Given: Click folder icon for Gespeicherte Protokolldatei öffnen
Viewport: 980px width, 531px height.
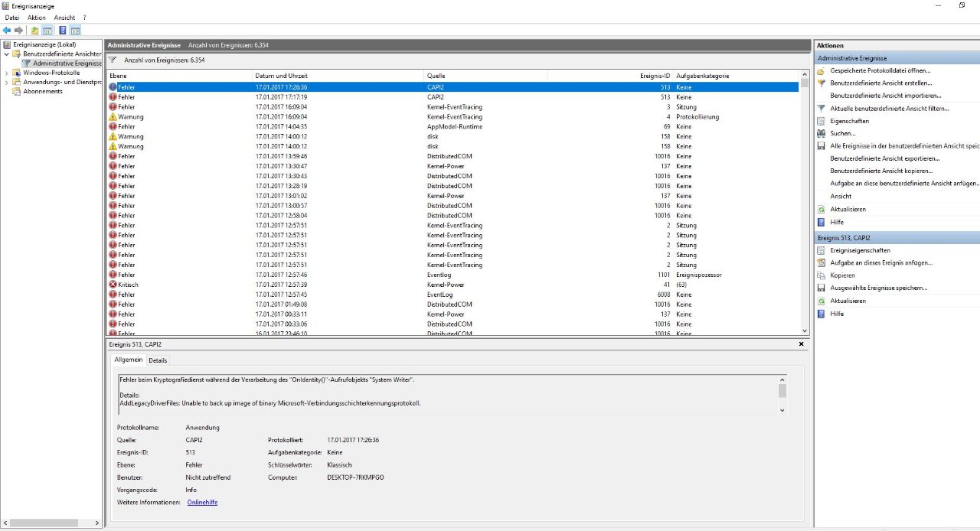Looking at the screenshot, I should click(x=822, y=70).
